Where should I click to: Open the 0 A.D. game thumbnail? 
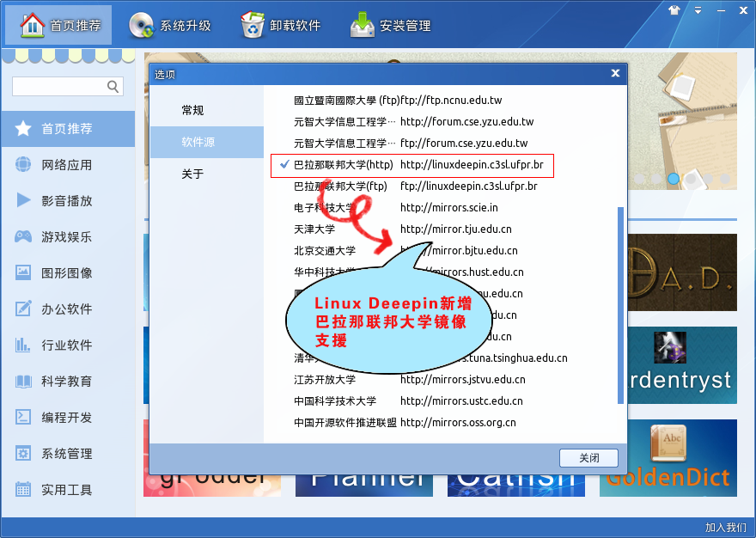tap(682, 272)
